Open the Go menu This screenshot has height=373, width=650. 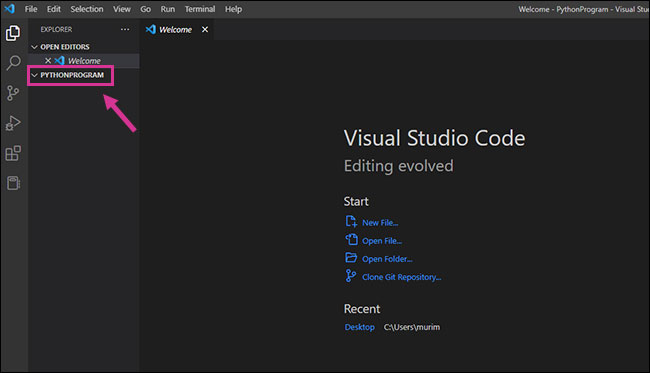(146, 9)
